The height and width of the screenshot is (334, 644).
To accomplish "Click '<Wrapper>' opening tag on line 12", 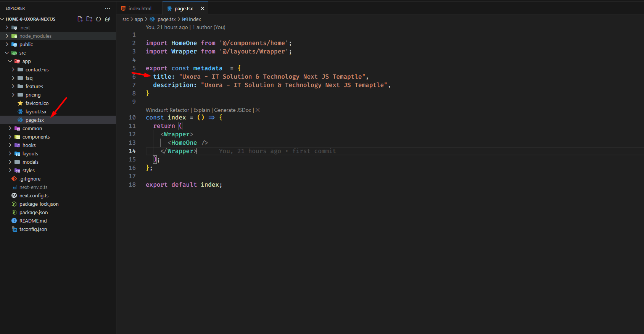I will [177, 134].
